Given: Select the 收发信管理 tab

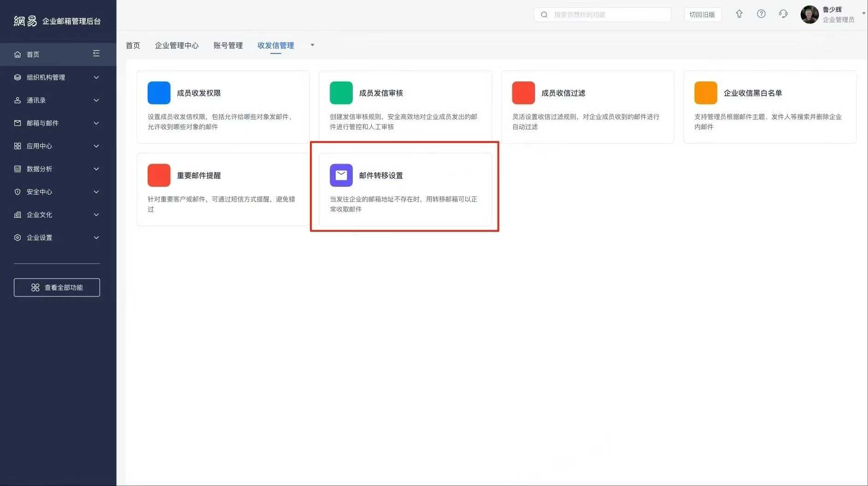Looking at the screenshot, I should 276,45.
